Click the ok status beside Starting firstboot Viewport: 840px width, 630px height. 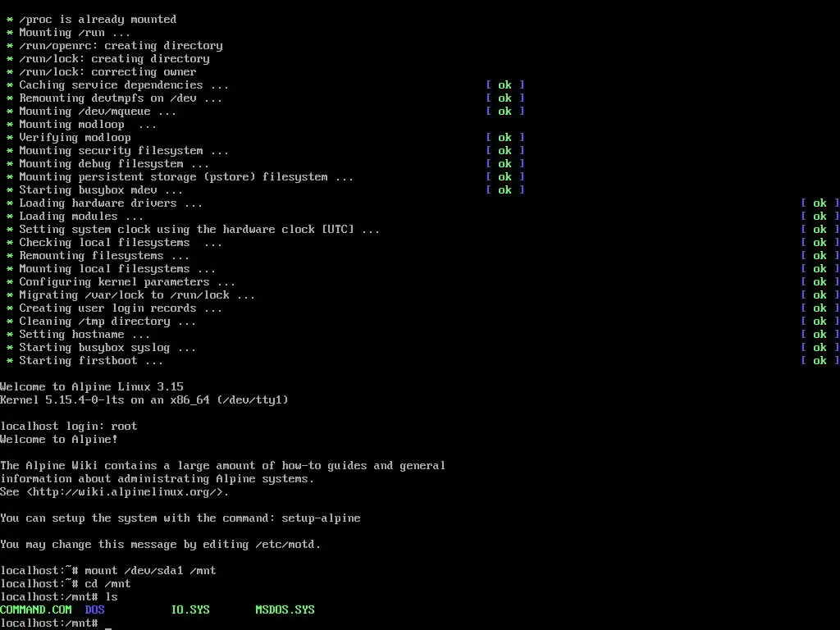click(820, 361)
